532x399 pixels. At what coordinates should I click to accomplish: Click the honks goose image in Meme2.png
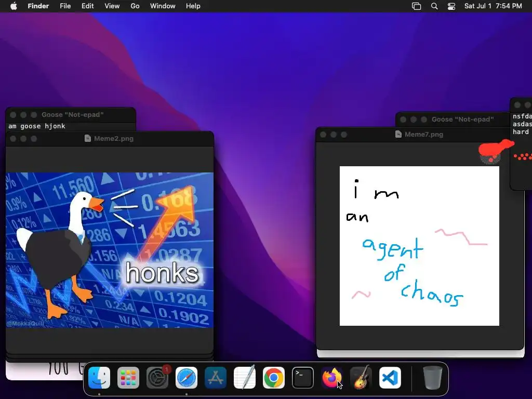click(110, 250)
